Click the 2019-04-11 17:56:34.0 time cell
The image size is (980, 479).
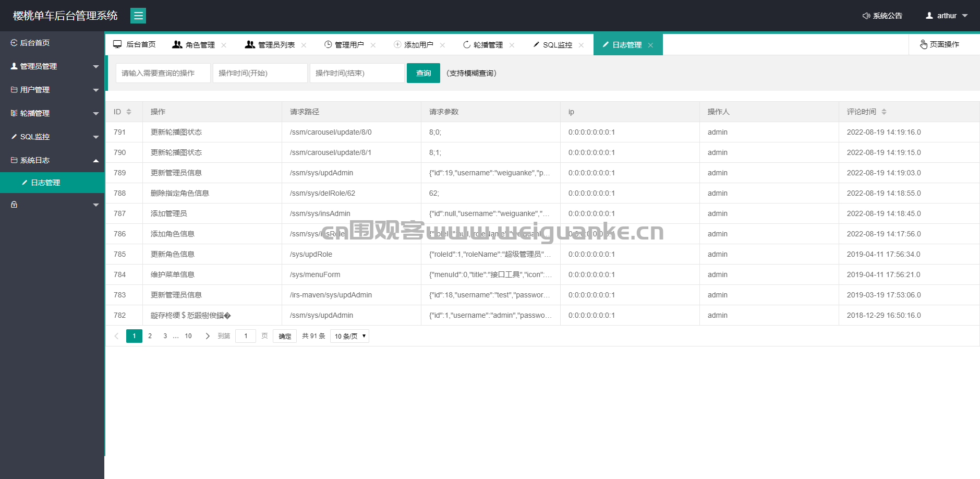[x=909, y=254]
